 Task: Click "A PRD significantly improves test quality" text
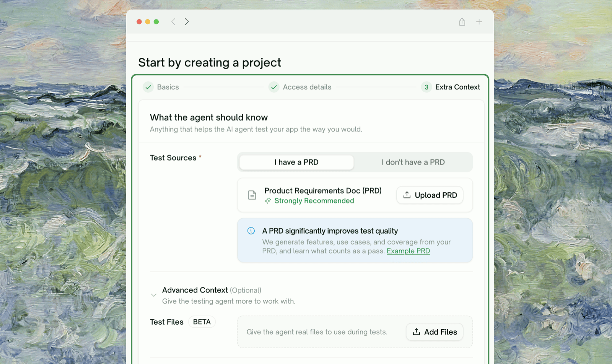click(x=330, y=231)
